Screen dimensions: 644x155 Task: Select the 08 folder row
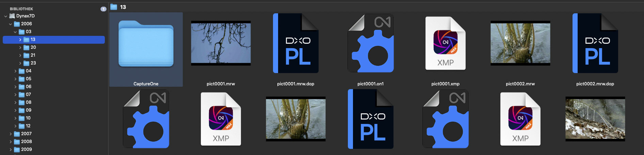54,102
